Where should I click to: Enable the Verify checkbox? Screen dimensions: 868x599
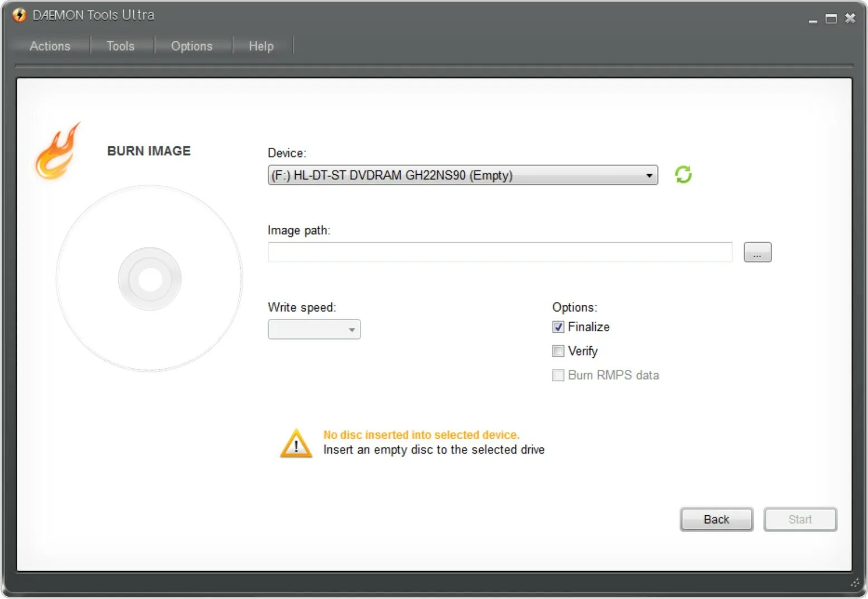point(558,351)
